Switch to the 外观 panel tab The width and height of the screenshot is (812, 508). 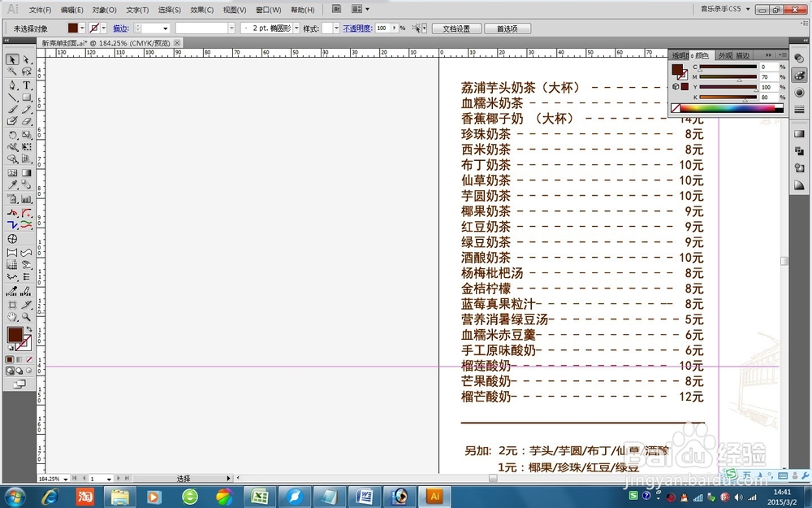[x=725, y=55]
